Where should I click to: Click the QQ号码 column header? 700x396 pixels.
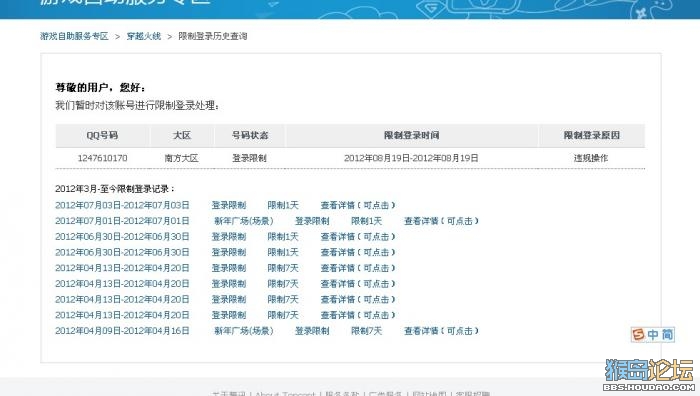[x=103, y=135]
